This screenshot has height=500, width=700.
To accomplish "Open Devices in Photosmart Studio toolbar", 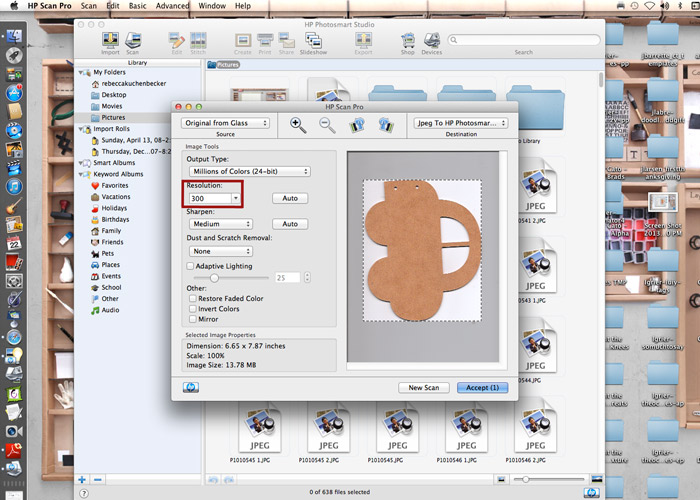I will point(432,43).
